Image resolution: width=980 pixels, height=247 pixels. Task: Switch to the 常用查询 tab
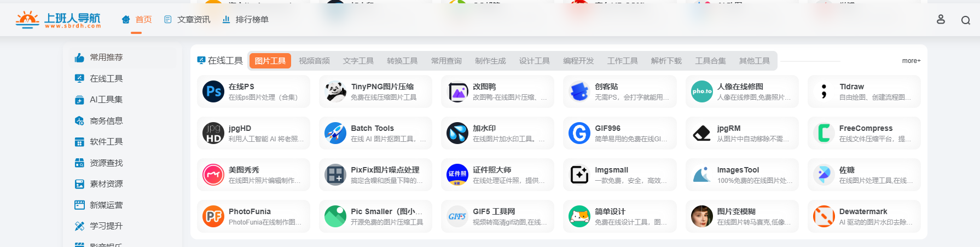[x=446, y=61]
